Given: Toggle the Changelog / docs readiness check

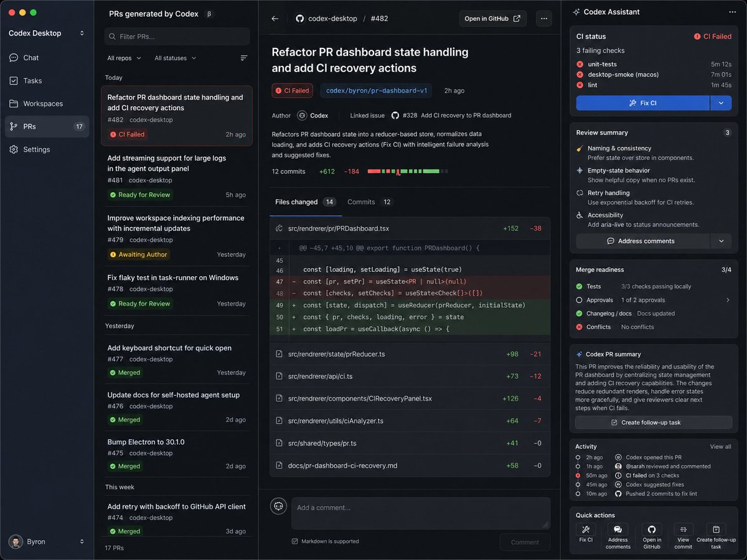Looking at the screenshot, I should click(x=580, y=314).
